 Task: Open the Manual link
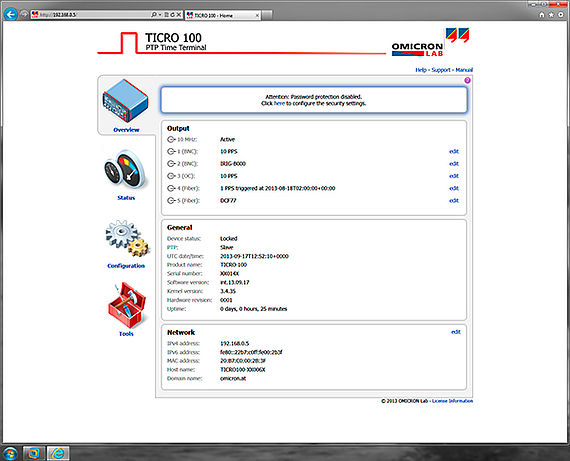click(464, 70)
